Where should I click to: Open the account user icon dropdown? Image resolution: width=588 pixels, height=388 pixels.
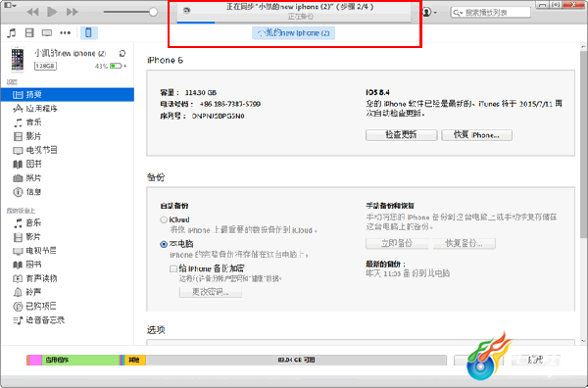(x=430, y=12)
